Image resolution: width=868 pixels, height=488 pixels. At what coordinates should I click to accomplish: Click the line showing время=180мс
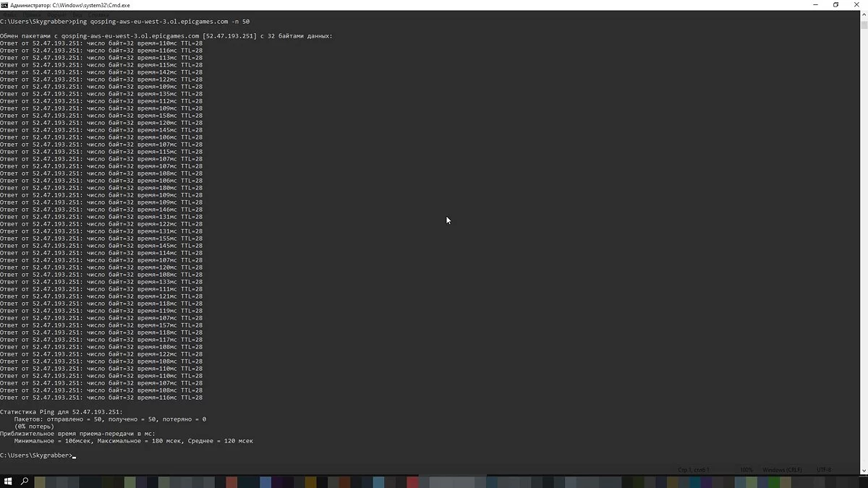[101, 188]
